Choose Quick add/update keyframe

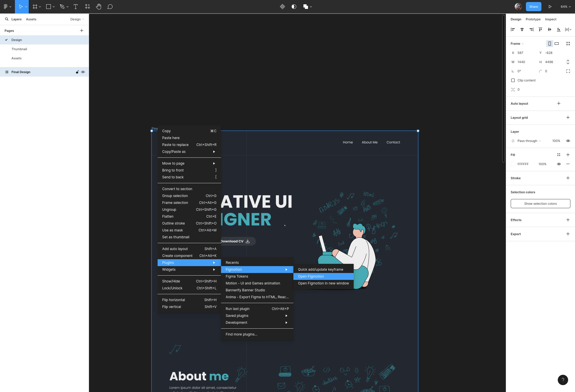tap(324, 270)
